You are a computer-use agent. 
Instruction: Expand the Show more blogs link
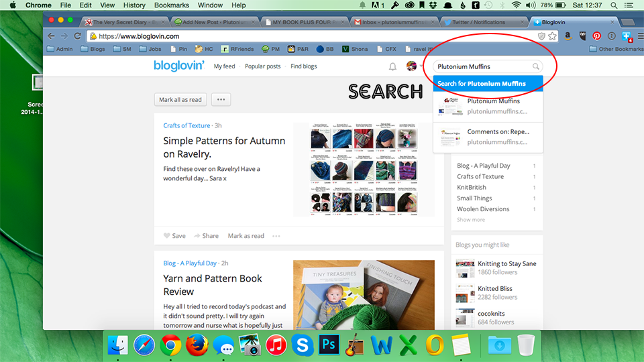click(471, 220)
